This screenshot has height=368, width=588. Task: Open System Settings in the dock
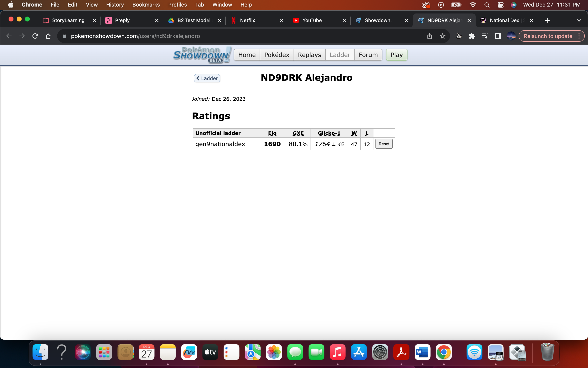[380, 352]
